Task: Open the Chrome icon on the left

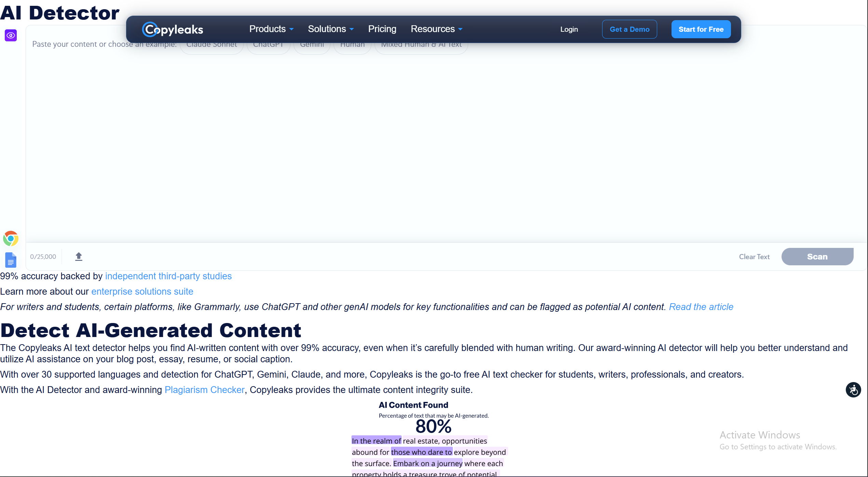Action: 11,238
